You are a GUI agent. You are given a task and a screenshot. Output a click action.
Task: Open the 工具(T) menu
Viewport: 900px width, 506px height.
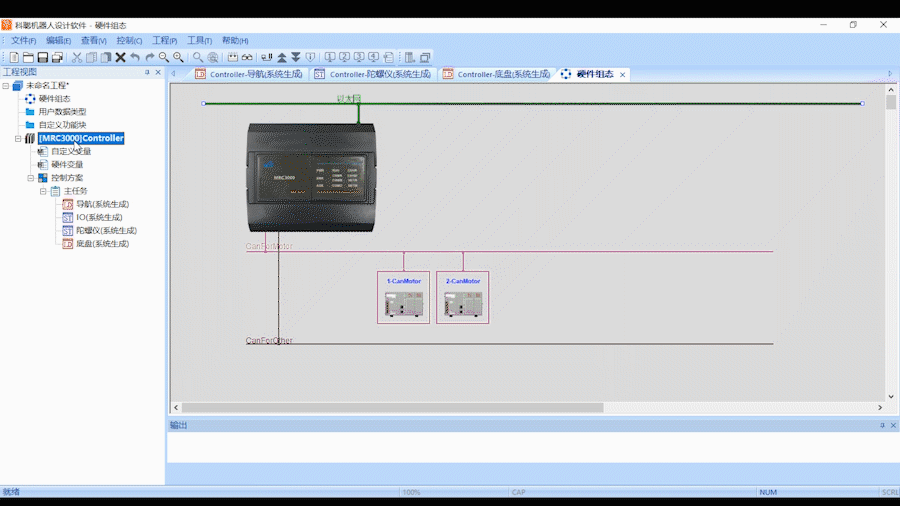(200, 41)
